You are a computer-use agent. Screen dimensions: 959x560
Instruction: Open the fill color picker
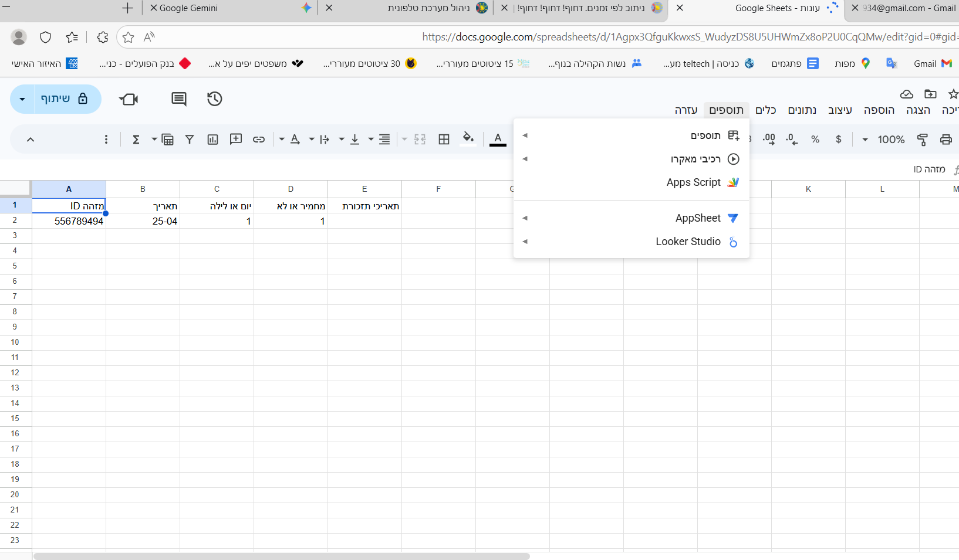(468, 140)
